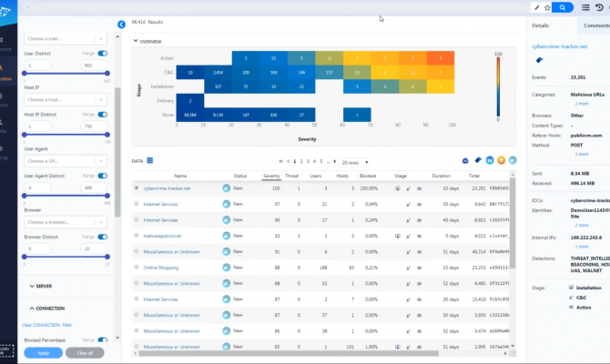Click the star favorite query icon

[547, 7]
